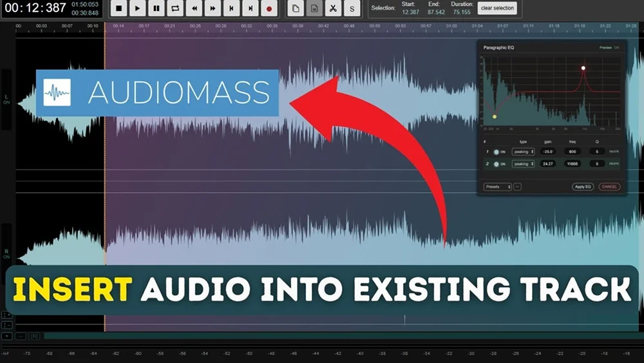Viewport: 644px width, 363px height.
Task: Click the band 1 freq field 800
Action: point(573,152)
